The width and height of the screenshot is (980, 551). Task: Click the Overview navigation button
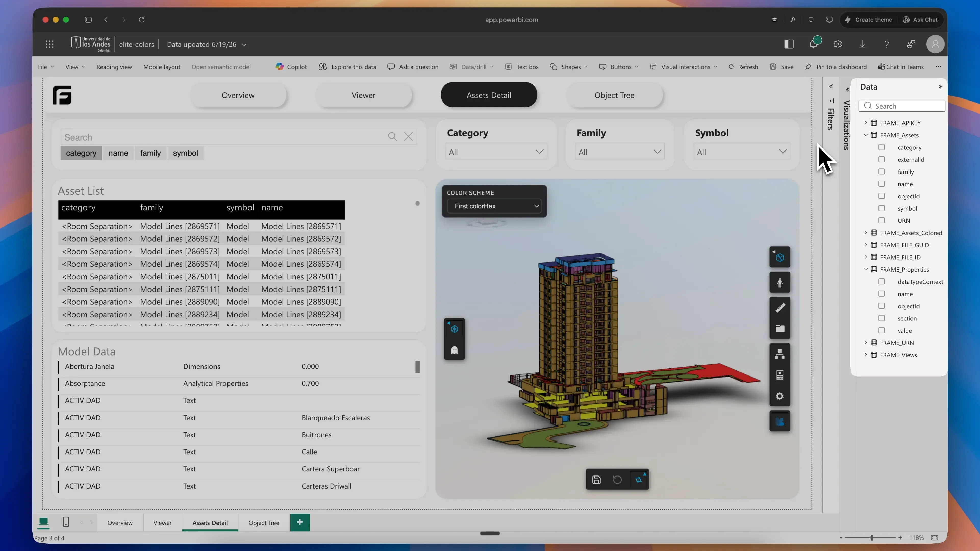point(238,95)
